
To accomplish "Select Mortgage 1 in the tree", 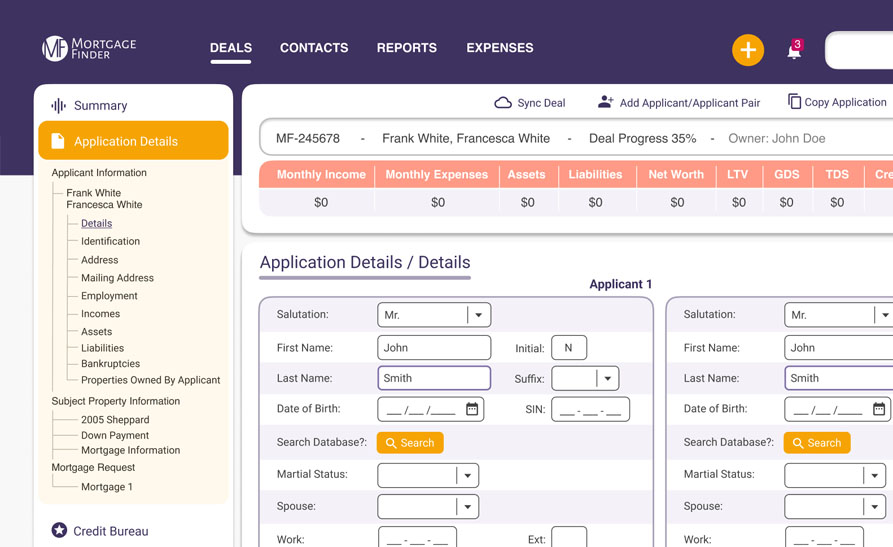I will (x=106, y=487).
